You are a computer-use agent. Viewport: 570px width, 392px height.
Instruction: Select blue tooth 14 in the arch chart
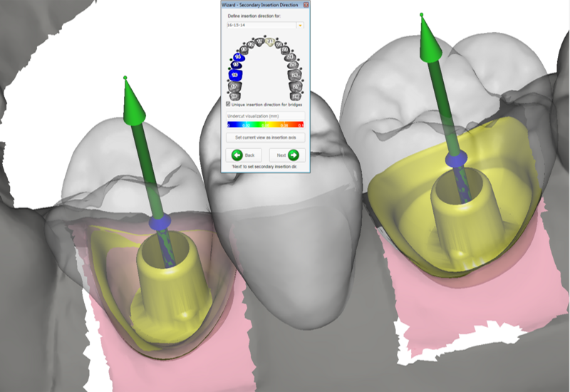[x=238, y=57]
